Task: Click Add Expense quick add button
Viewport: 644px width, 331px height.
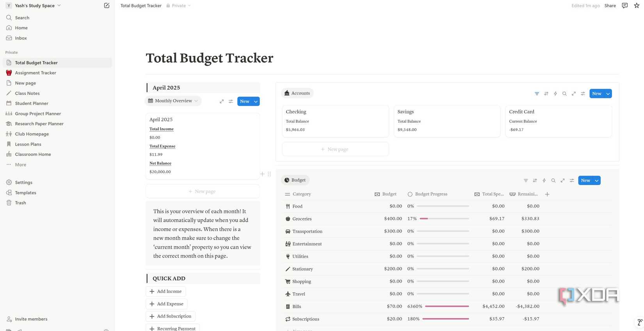Action: point(166,304)
